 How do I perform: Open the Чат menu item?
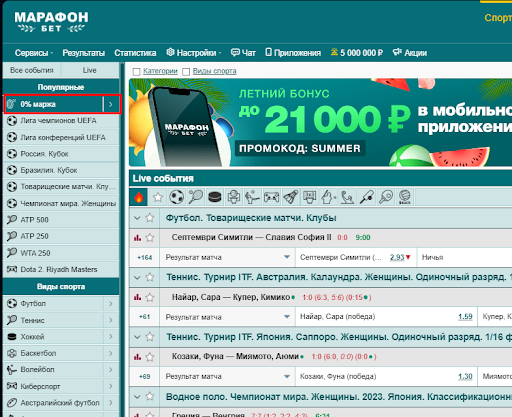point(243,53)
